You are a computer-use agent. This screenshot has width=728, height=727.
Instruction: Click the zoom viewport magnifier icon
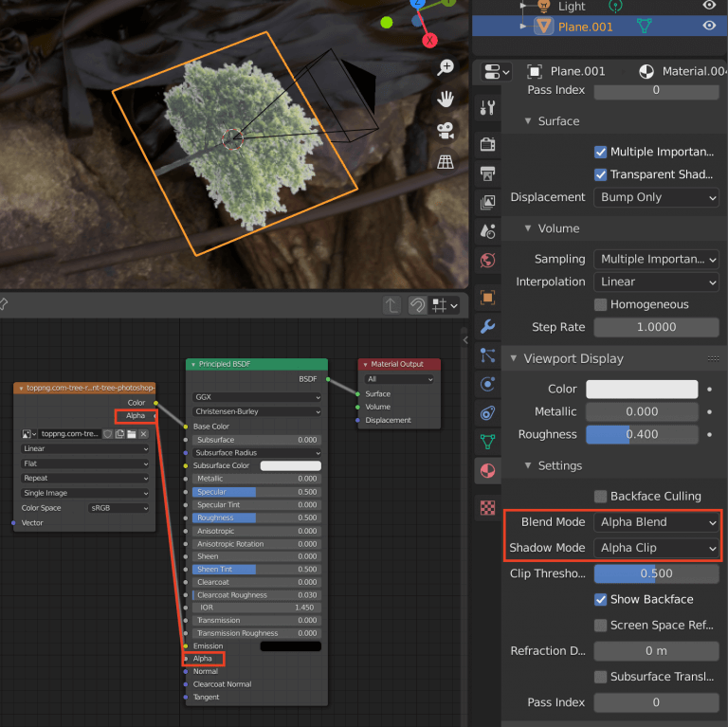tap(446, 67)
